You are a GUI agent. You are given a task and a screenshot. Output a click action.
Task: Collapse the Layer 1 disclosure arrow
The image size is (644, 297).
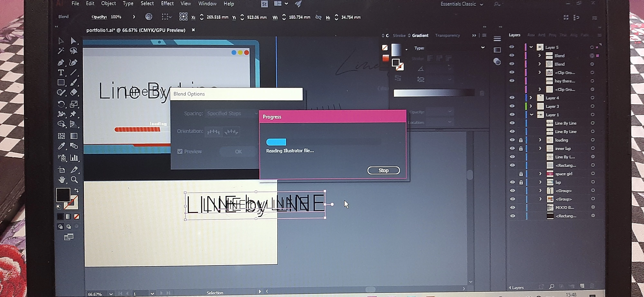531,115
